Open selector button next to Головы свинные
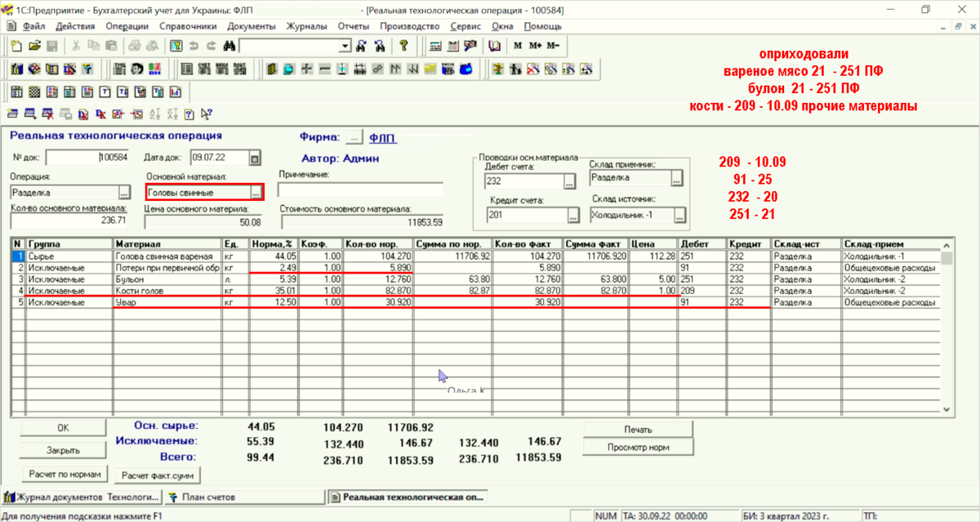This screenshot has height=522, width=980. click(256, 193)
